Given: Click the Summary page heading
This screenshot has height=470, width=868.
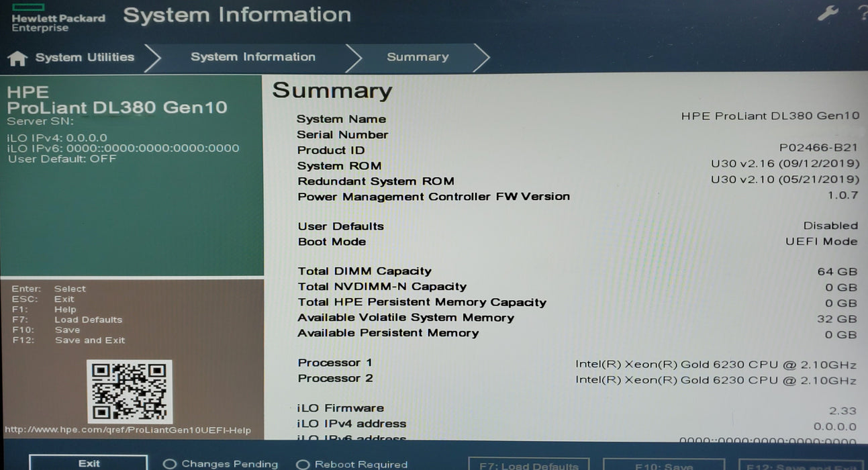Looking at the screenshot, I should click(x=332, y=91).
